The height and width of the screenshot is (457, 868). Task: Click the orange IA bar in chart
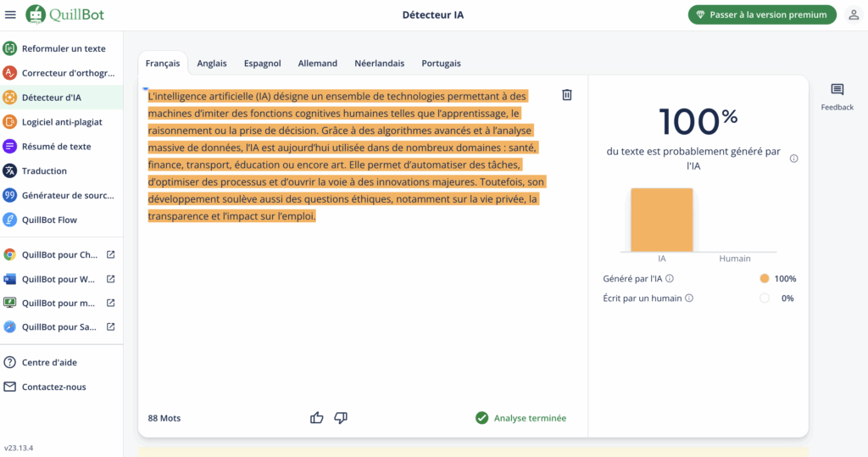(x=661, y=220)
